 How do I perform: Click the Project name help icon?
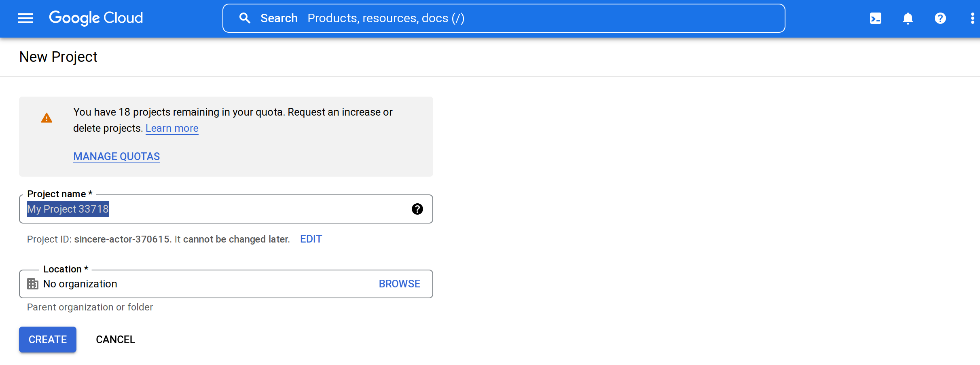(x=417, y=209)
